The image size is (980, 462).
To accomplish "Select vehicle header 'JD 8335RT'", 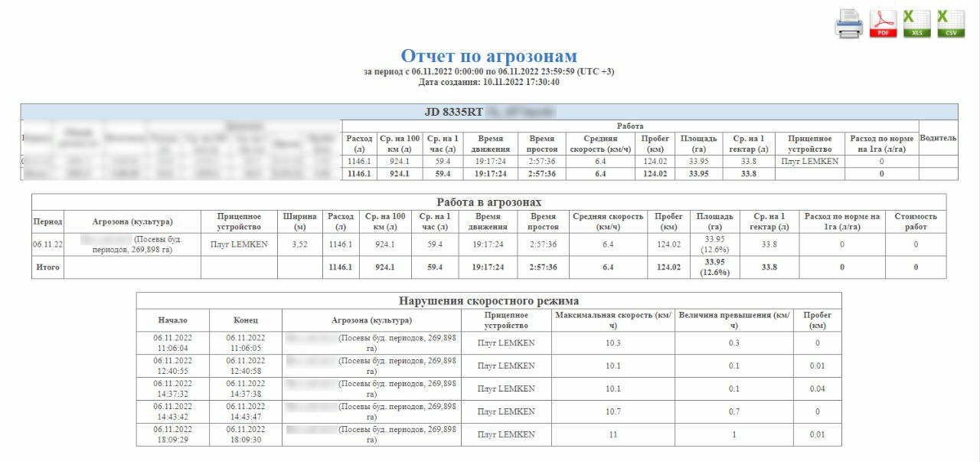I will pyautogui.click(x=453, y=112).
